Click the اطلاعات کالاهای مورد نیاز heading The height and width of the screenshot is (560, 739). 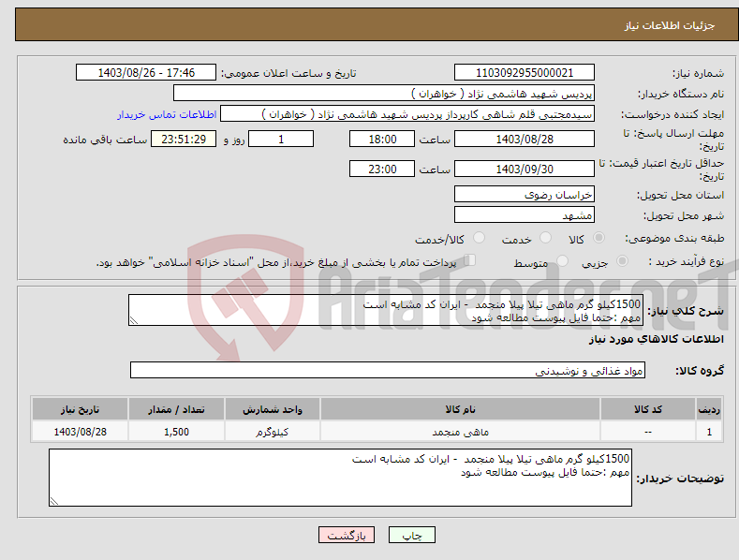(x=656, y=339)
